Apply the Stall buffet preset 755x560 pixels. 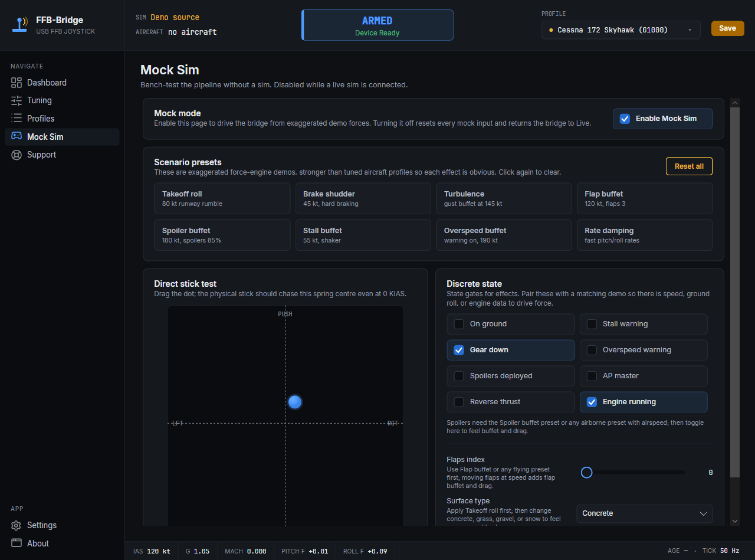tap(363, 235)
